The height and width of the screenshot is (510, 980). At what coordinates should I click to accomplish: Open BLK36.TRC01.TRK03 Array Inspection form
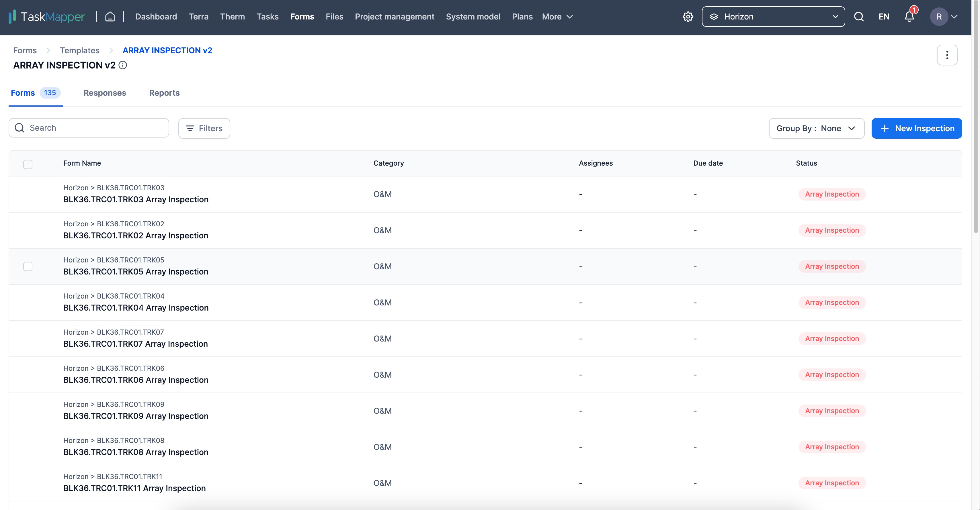tap(136, 199)
